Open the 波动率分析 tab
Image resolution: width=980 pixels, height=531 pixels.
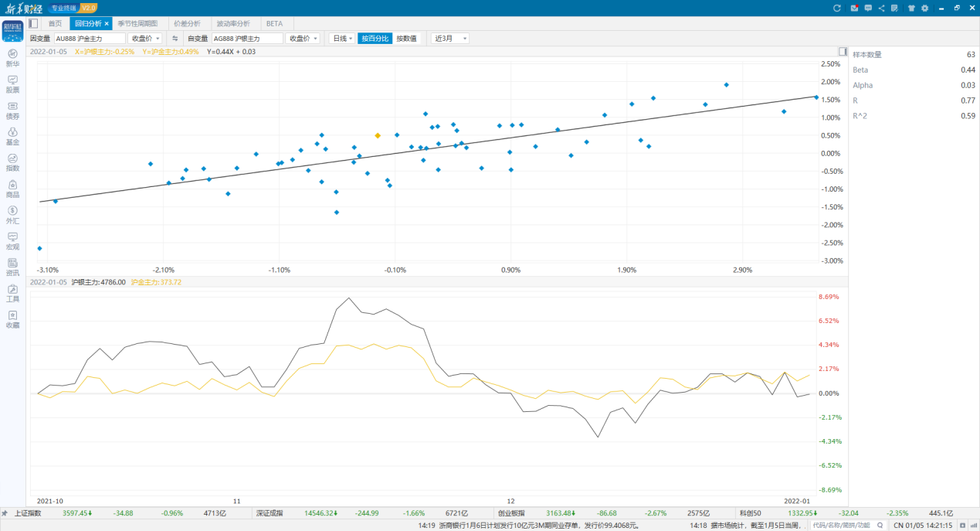232,23
